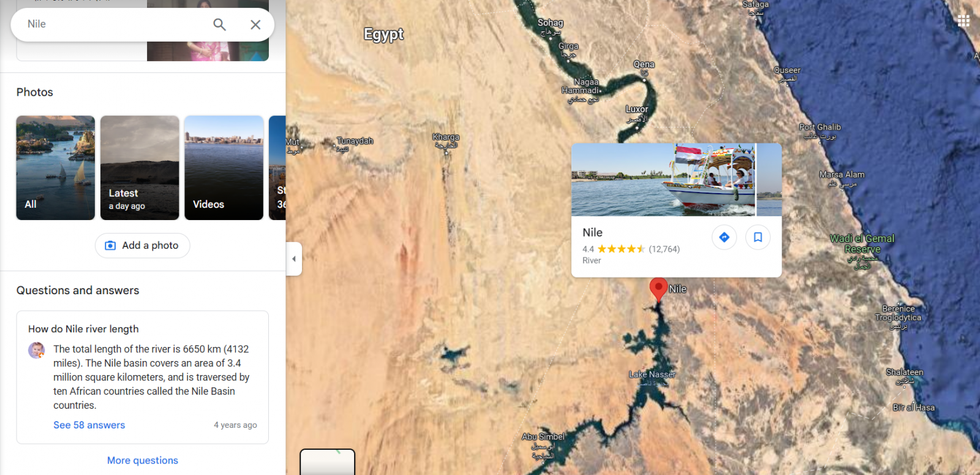Click the Lake Nasser map label

click(652, 374)
